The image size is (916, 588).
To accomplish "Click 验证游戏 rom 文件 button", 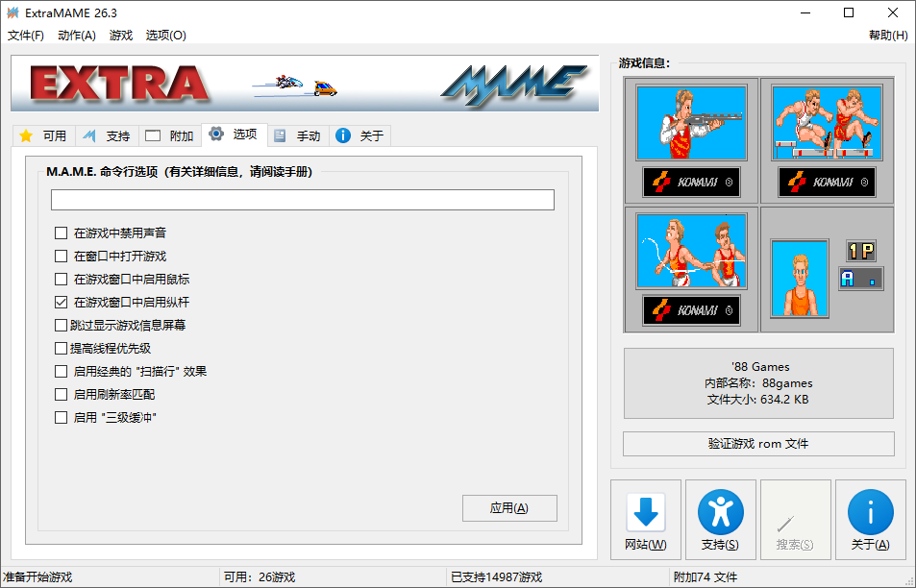I will point(756,443).
